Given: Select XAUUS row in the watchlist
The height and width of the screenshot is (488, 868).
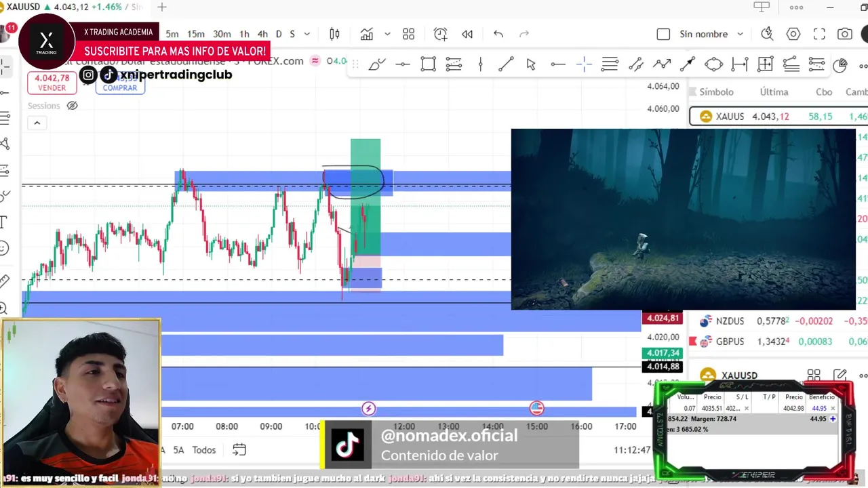Looking at the screenshot, I should point(778,117).
